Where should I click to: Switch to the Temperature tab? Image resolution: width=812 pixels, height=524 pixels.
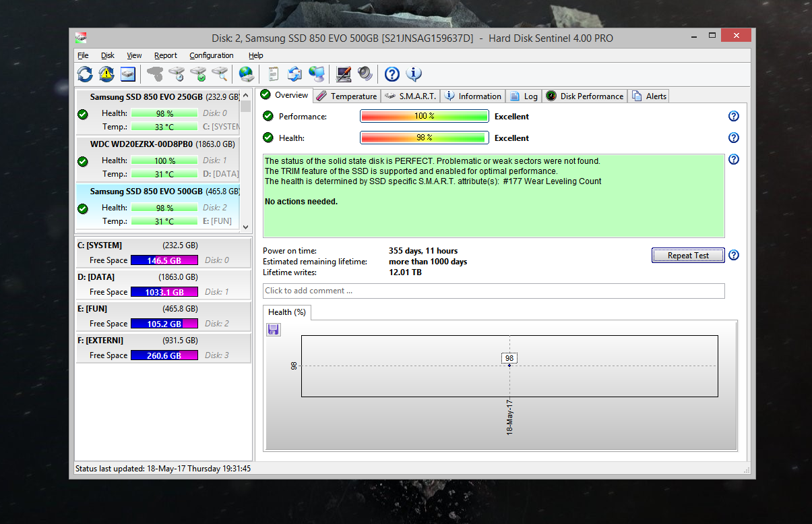[x=346, y=96]
